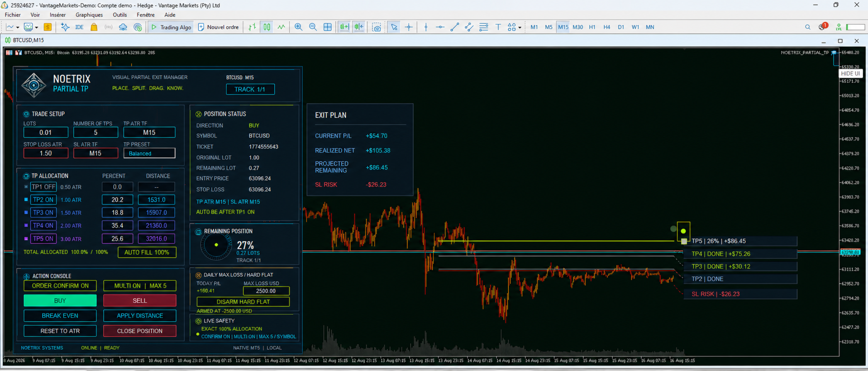Select the equidistant channel tool
Viewport: 868px width, 371px height.
tap(469, 27)
